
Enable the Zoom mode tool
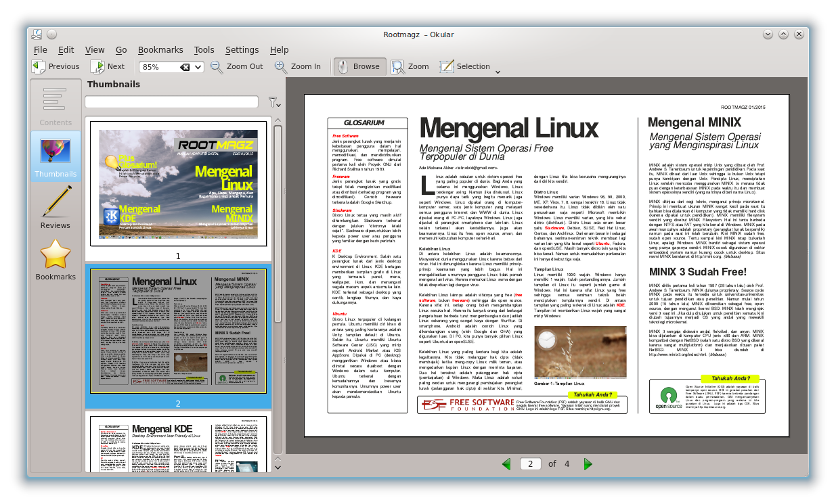point(410,67)
